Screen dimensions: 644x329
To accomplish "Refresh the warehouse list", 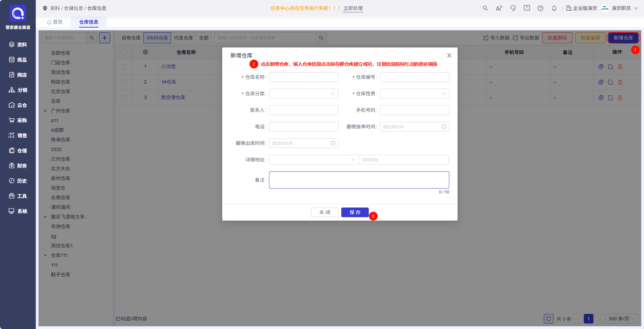I will click(549, 319).
